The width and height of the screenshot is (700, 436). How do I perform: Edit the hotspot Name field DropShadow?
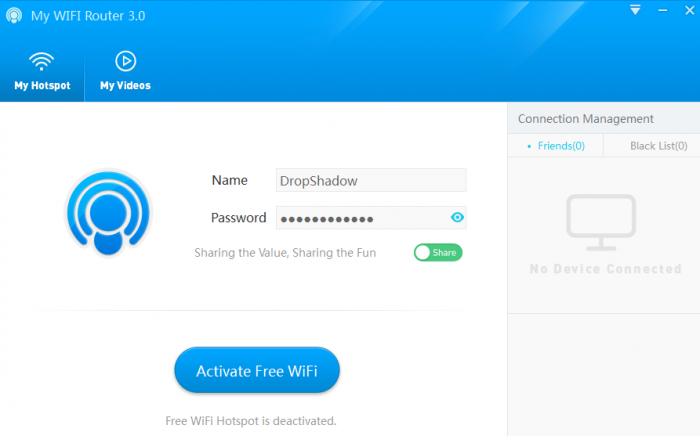(x=371, y=180)
